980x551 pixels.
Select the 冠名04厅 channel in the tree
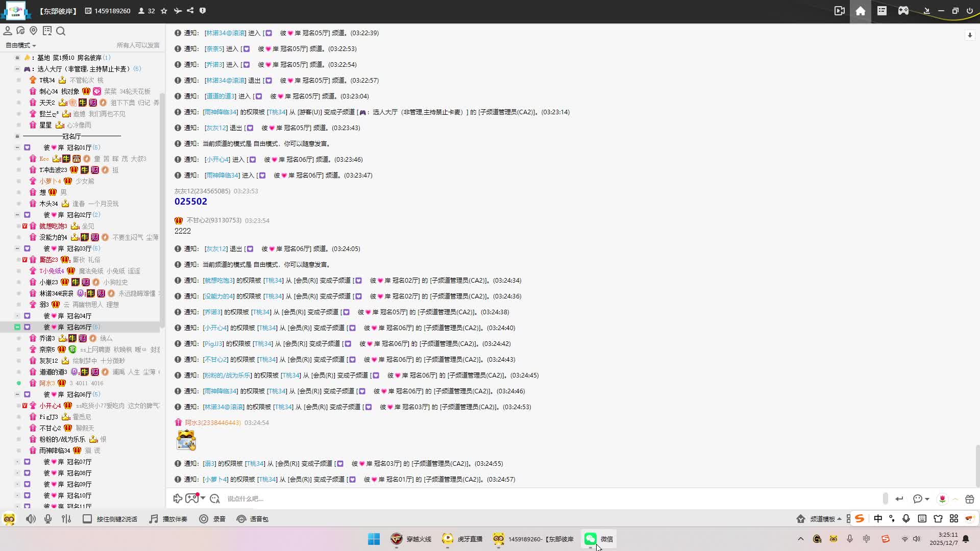click(79, 316)
